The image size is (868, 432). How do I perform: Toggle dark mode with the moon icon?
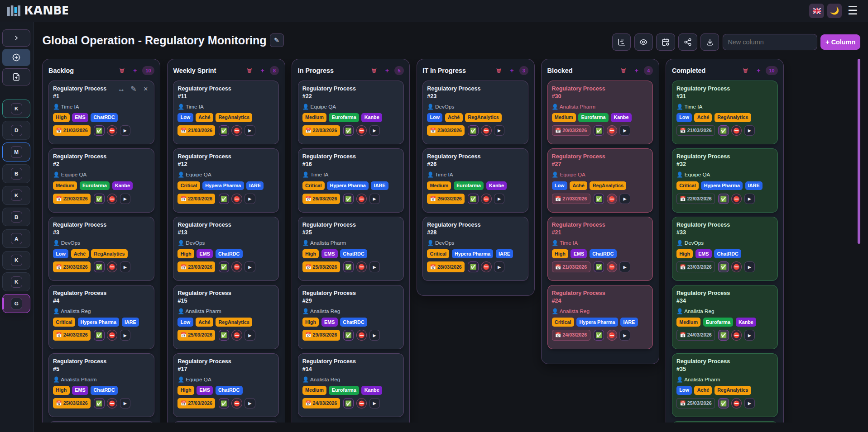point(834,10)
